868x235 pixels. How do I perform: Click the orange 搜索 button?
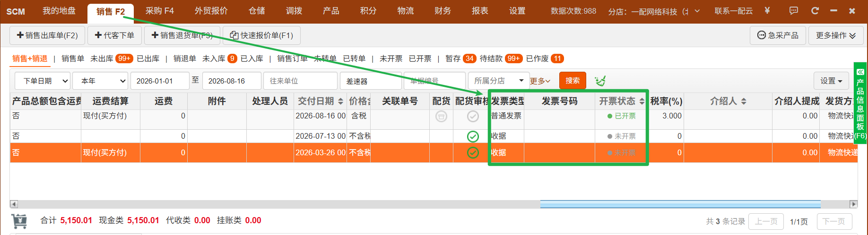(x=573, y=81)
